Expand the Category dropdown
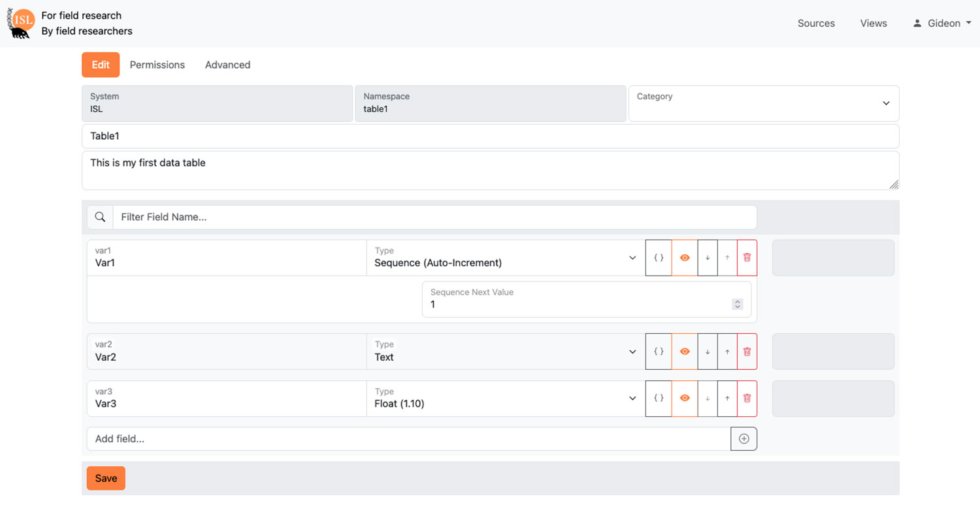The height and width of the screenshot is (505, 980). 763,103
